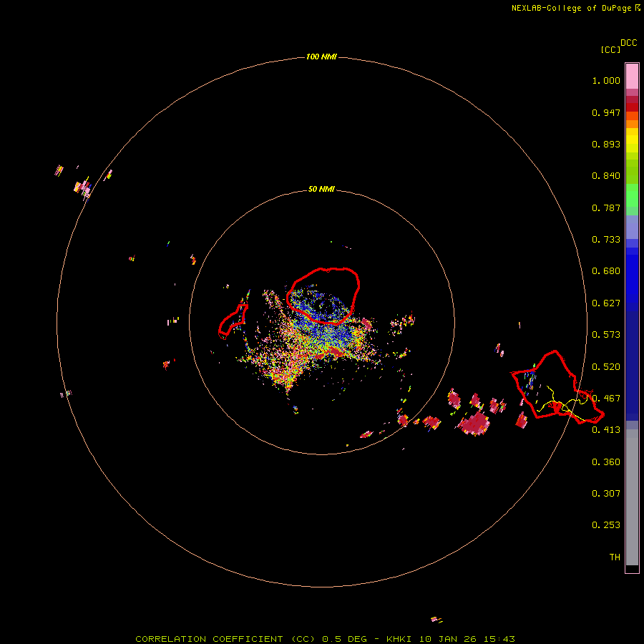This screenshot has width=644, height=644.
Task: Click the 0.413 scale value
Action: point(606,430)
